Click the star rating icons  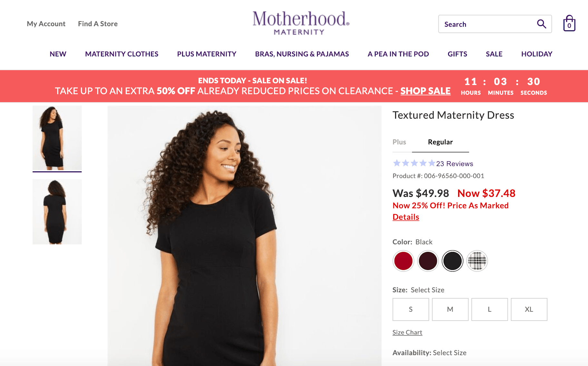point(414,163)
